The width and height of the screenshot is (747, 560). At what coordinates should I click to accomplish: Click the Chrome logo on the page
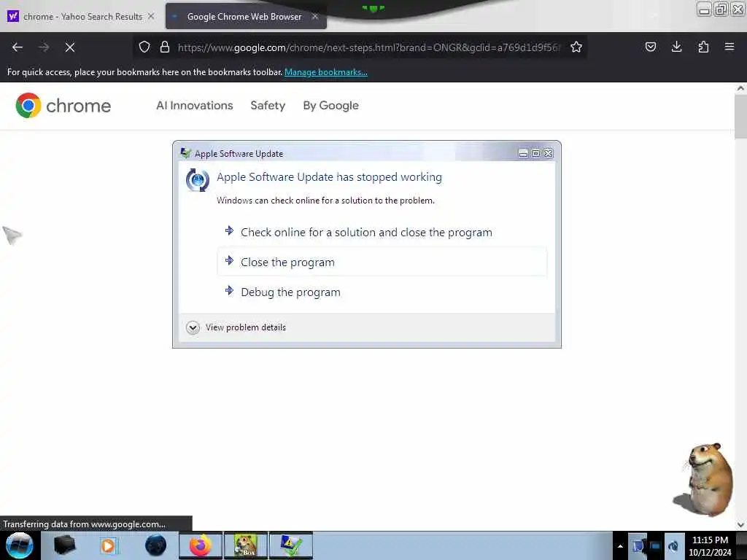[x=63, y=105]
